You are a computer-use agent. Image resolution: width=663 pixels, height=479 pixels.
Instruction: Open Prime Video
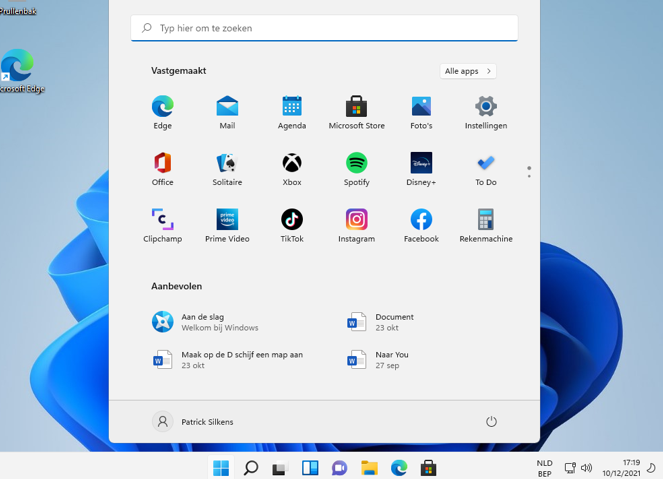(227, 226)
